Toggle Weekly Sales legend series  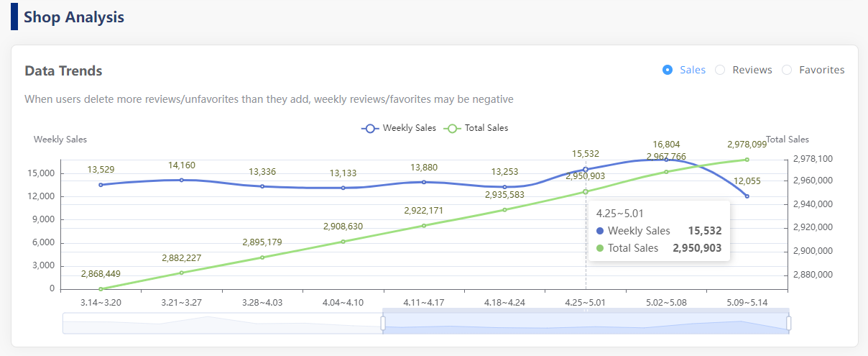tap(399, 128)
